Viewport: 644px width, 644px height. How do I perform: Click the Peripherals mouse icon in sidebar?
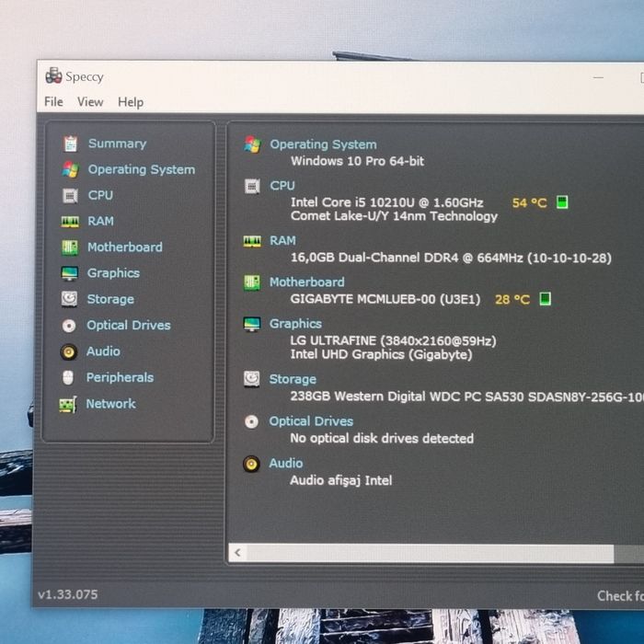[x=68, y=378]
